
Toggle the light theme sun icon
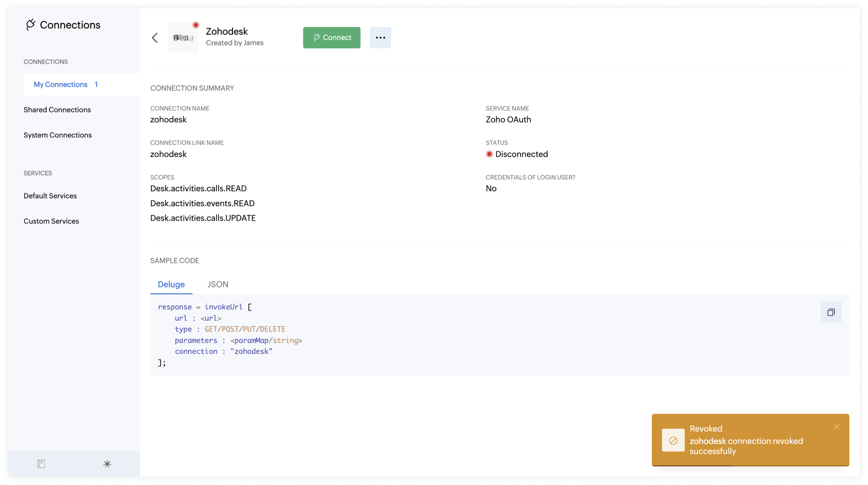(x=107, y=464)
